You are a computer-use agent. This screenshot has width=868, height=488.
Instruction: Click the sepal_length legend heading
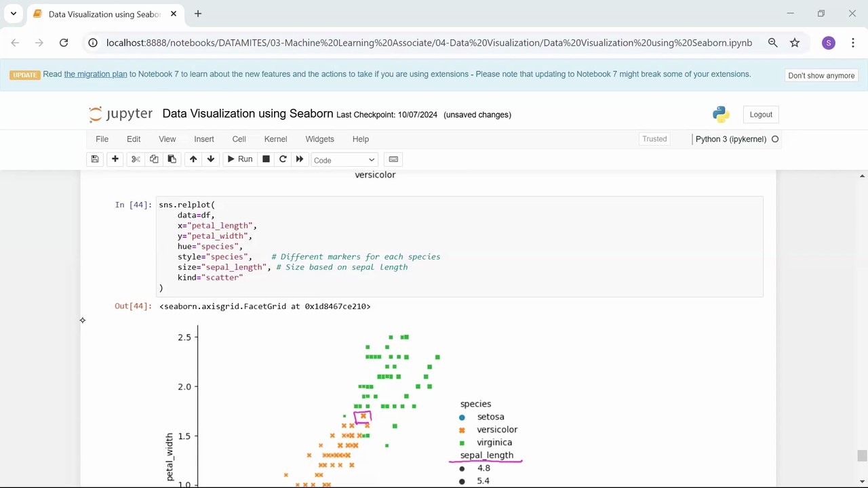(x=486, y=455)
